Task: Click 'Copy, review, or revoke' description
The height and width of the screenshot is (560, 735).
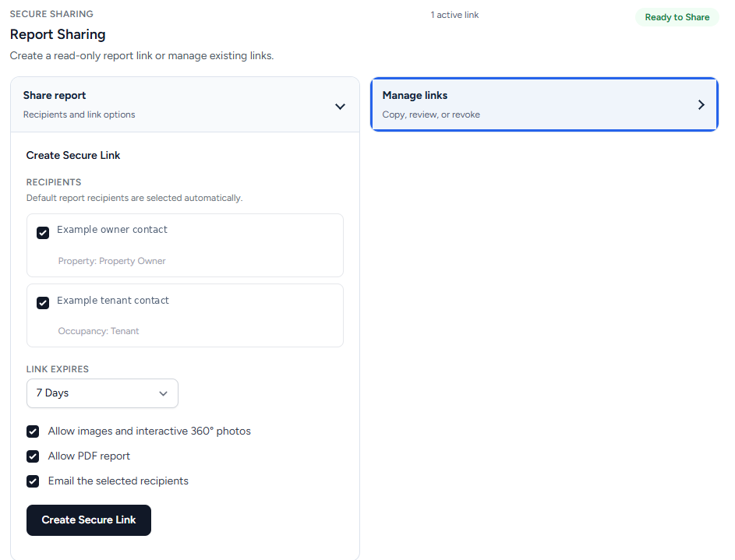Action: click(431, 114)
